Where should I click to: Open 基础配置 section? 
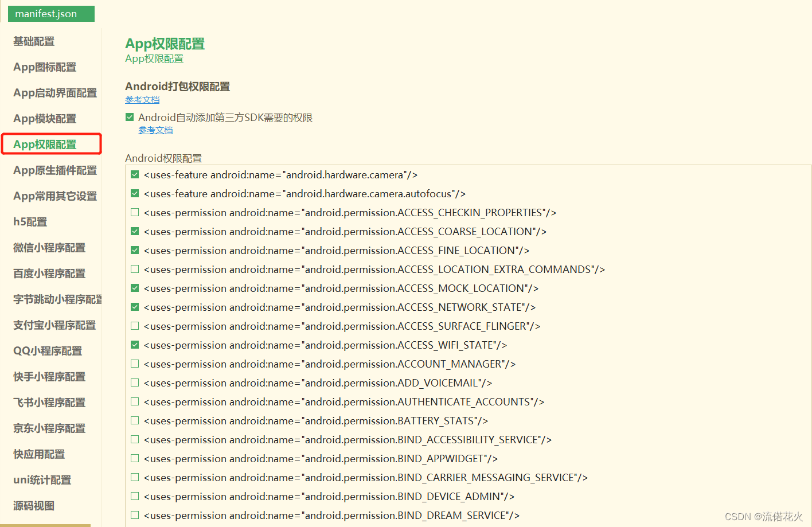[34, 41]
